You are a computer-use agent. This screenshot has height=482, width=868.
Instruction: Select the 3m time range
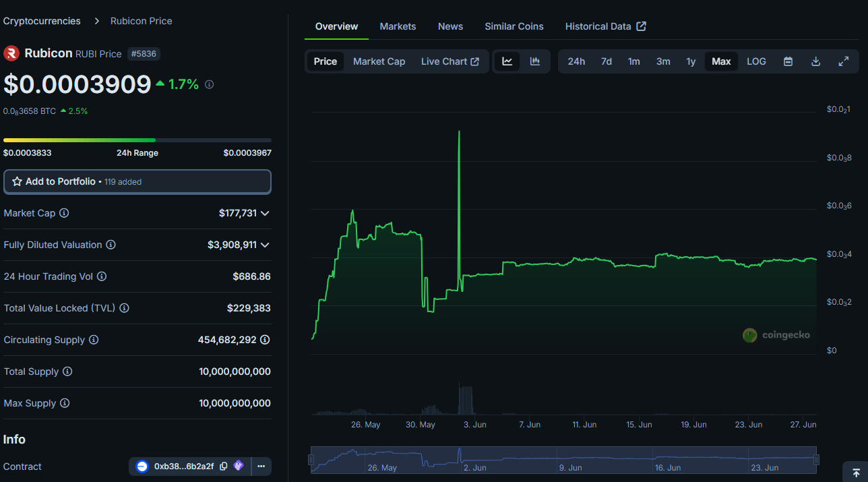[x=663, y=61]
